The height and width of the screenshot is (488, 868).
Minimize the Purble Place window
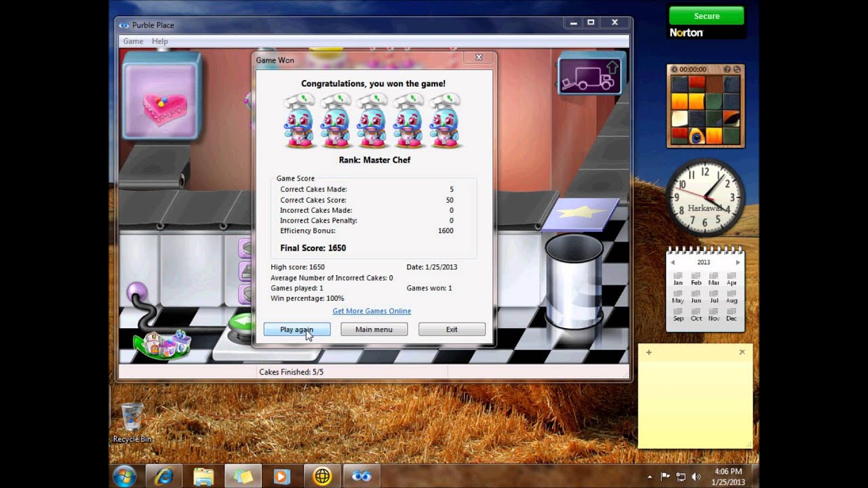574,23
